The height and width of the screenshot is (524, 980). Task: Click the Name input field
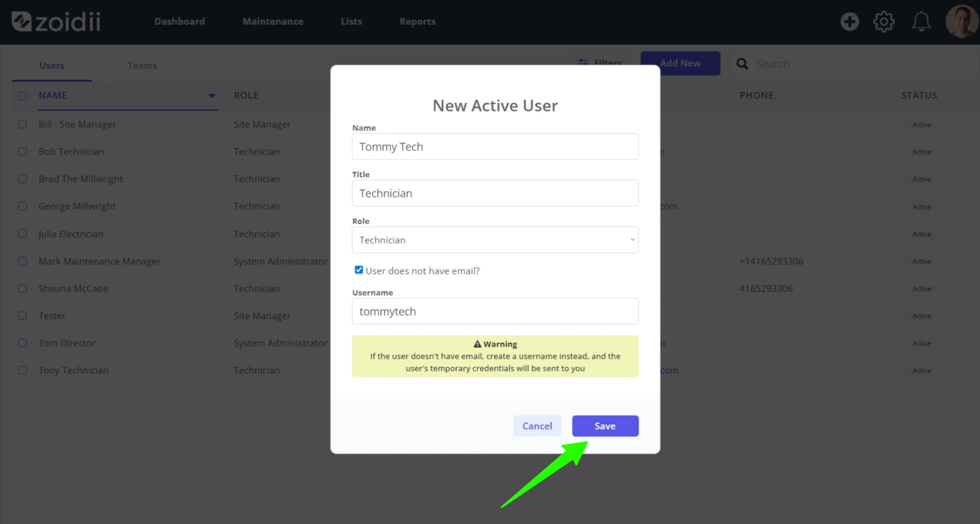tap(495, 147)
